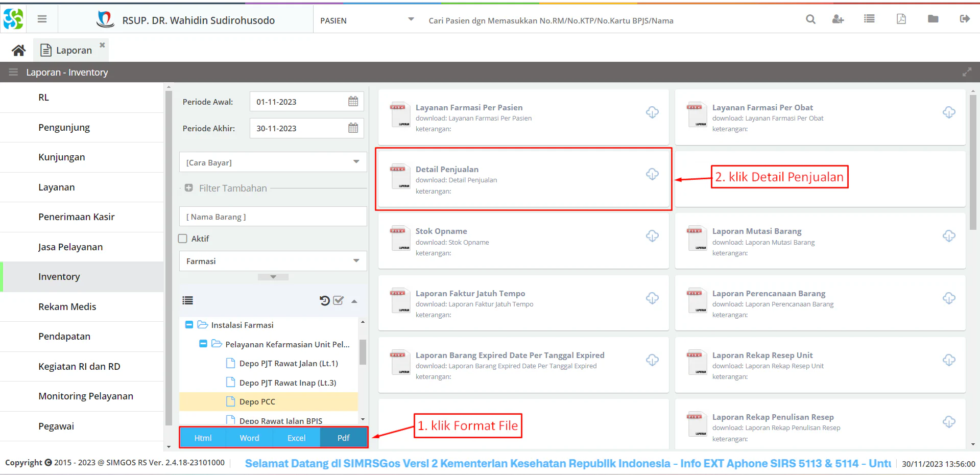Click the Nama Barang input field
Image resolution: width=980 pixels, height=475 pixels.
click(x=273, y=217)
